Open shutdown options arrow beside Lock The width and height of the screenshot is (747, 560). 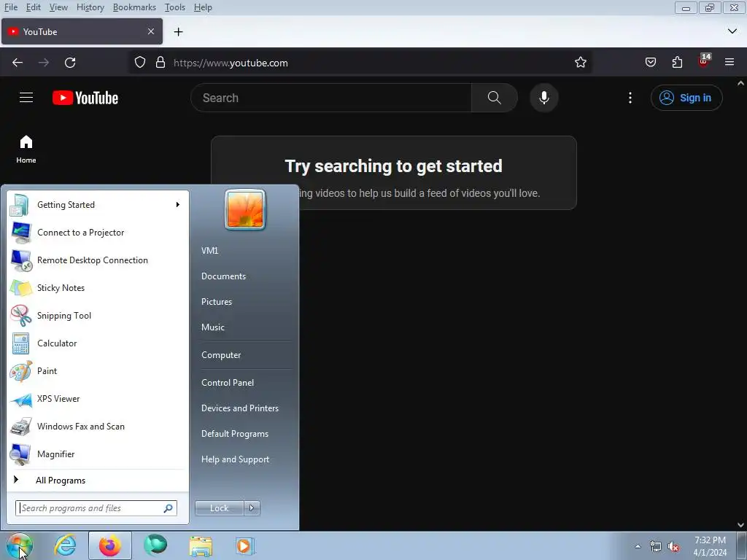pos(252,508)
